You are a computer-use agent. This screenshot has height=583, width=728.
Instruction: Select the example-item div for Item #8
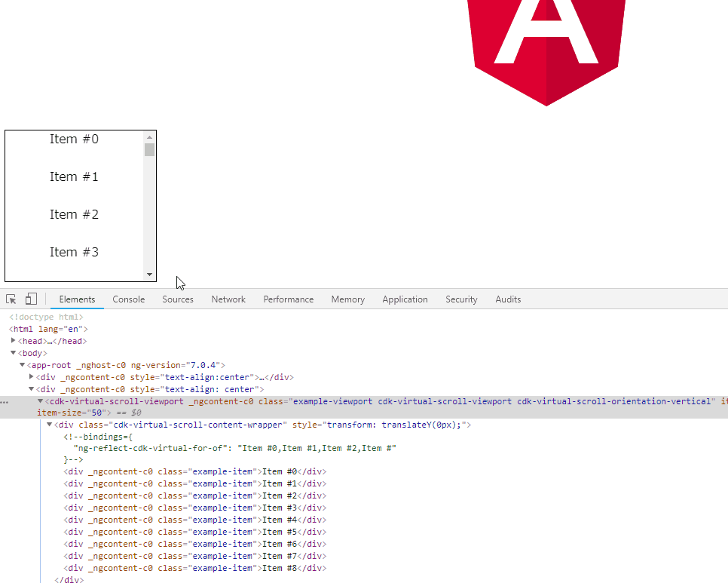[195, 568]
